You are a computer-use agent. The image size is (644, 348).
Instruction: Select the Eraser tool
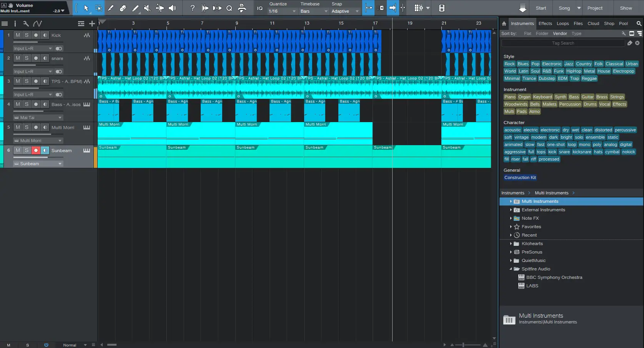click(x=123, y=8)
